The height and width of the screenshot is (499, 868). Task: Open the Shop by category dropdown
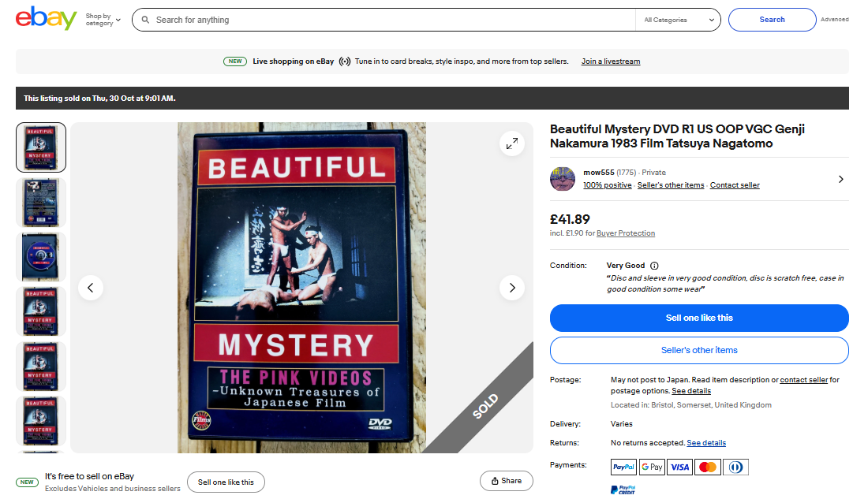coord(103,20)
